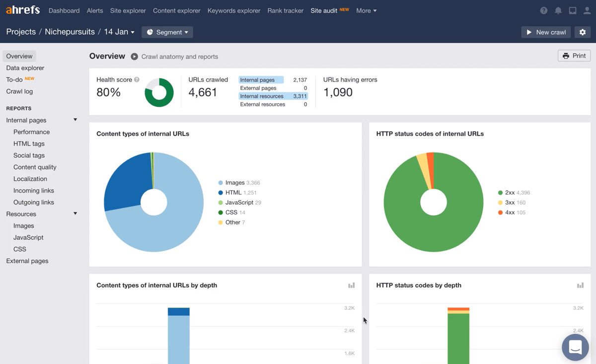
Task: Click the HTML legend color dot
Action: point(221,193)
